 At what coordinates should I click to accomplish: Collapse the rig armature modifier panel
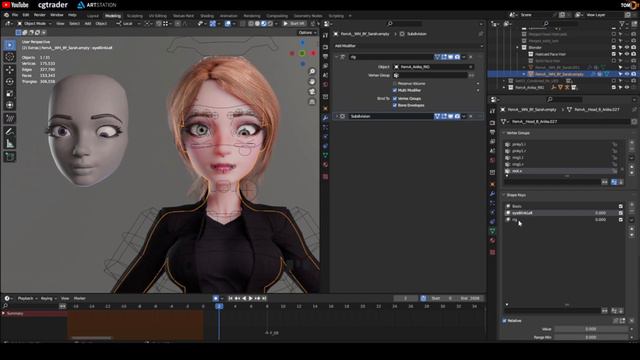coord(337,57)
